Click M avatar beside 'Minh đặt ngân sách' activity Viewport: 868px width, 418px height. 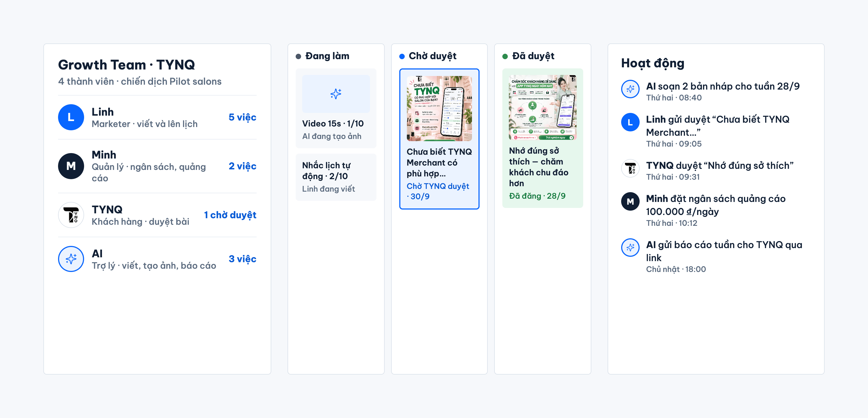tap(630, 202)
